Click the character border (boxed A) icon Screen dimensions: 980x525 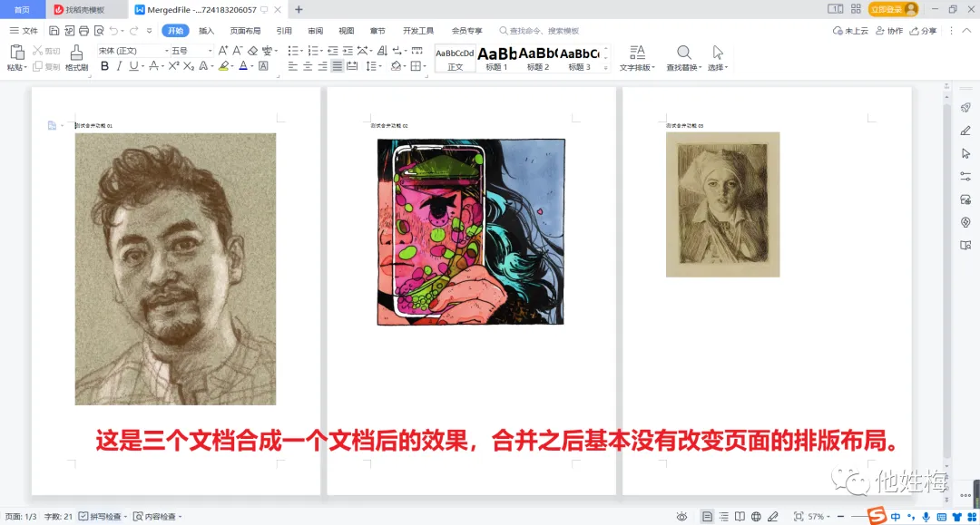click(264, 66)
